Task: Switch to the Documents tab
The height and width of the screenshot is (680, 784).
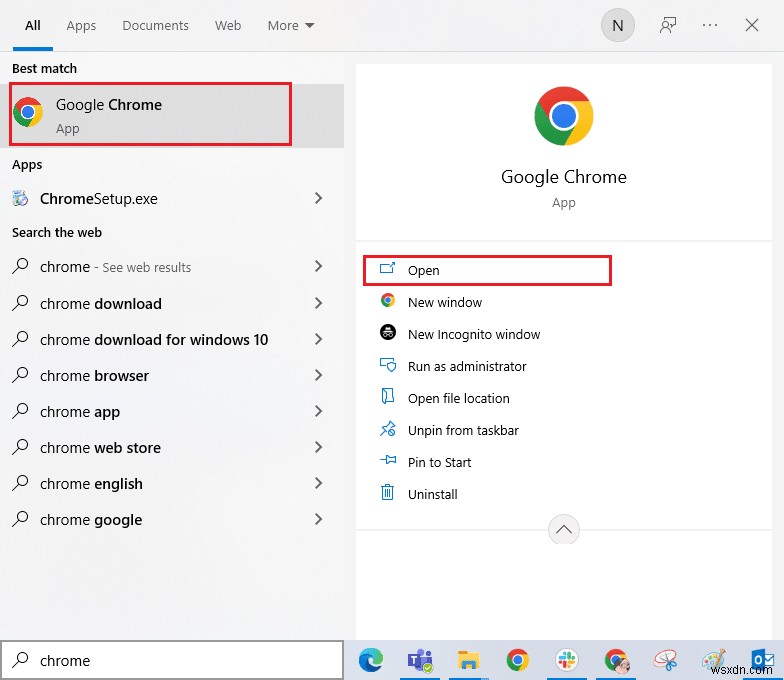Action: coord(156,26)
